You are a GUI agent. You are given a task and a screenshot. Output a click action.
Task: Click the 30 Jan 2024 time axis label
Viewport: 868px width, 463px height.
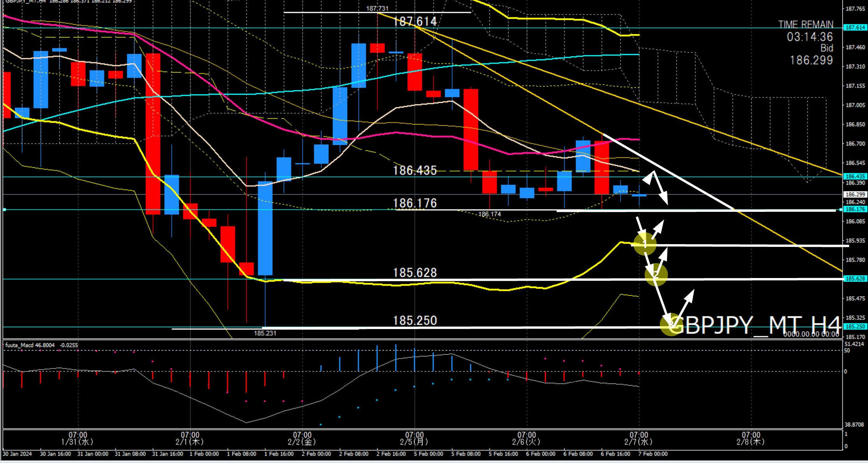18,454
